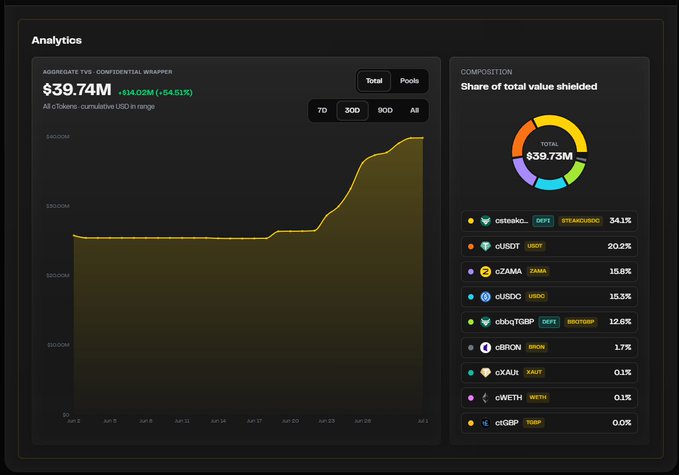This screenshot has height=475, width=679.
Task: Click the yellow legend dot for csteakc
Action: 471,221
